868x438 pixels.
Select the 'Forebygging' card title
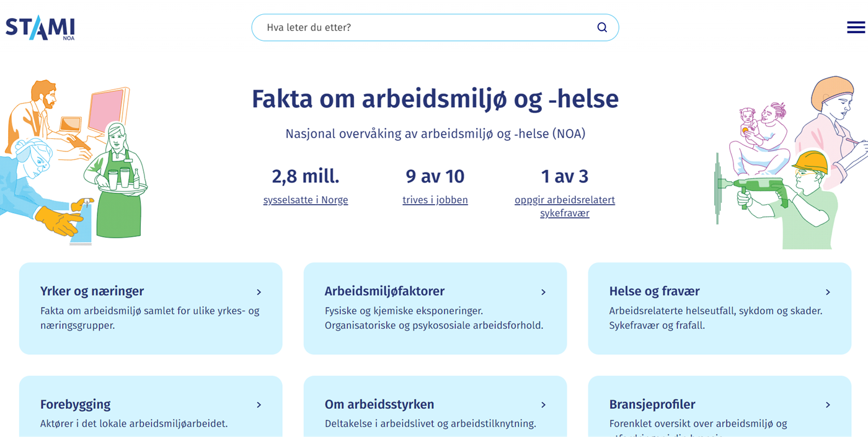pyautogui.click(x=75, y=404)
